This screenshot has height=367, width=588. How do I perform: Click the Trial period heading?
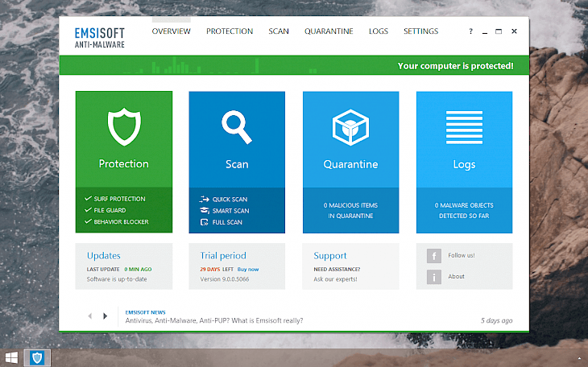[223, 256]
